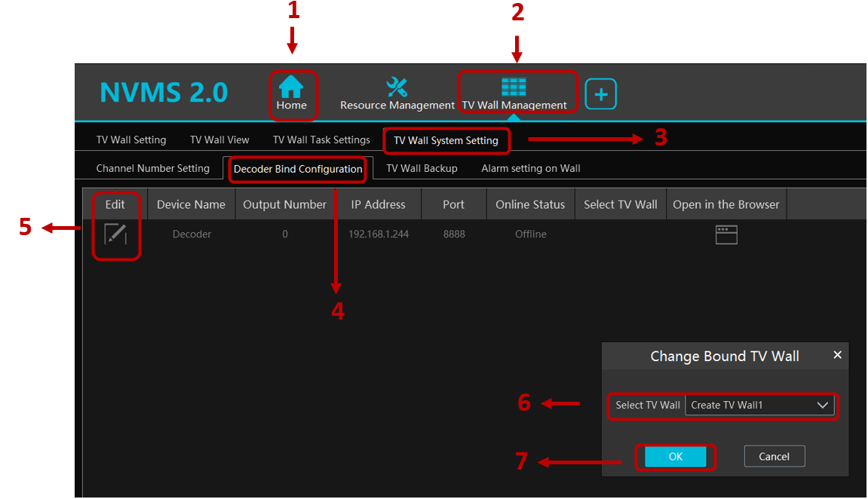The image size is (868, 499).
Task: Switch to Channel Number Setting
Action: point(153,168)
